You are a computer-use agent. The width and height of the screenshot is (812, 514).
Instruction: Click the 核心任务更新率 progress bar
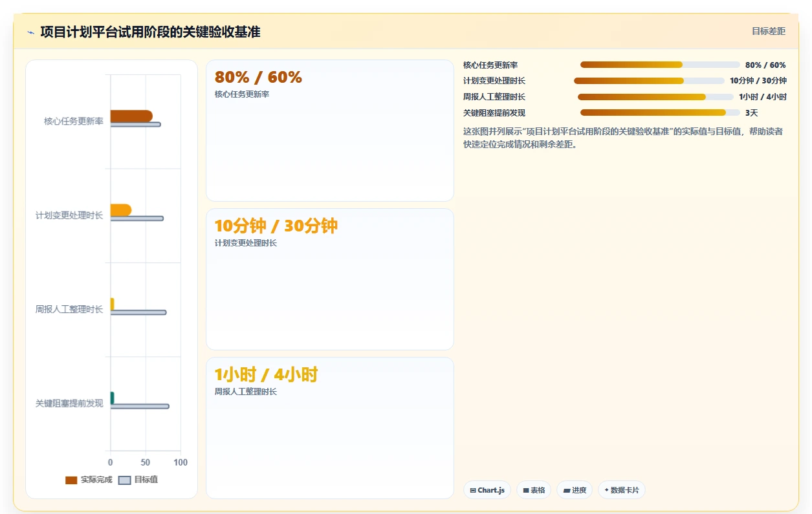(660, 65)
